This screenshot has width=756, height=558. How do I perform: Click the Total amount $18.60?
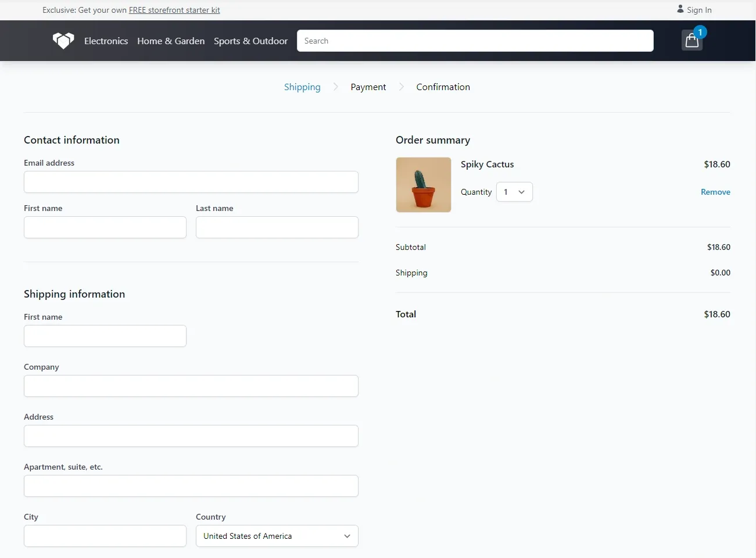click(x=717, y=314)
